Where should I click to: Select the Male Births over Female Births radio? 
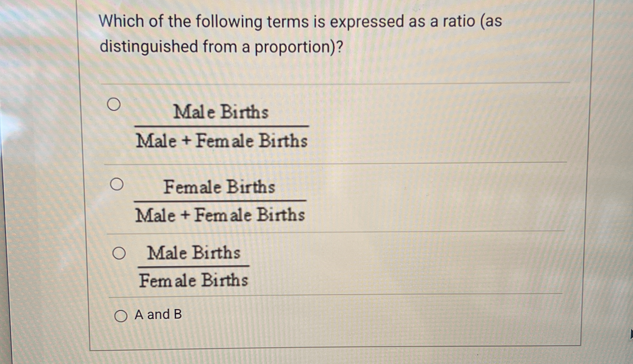119,253
